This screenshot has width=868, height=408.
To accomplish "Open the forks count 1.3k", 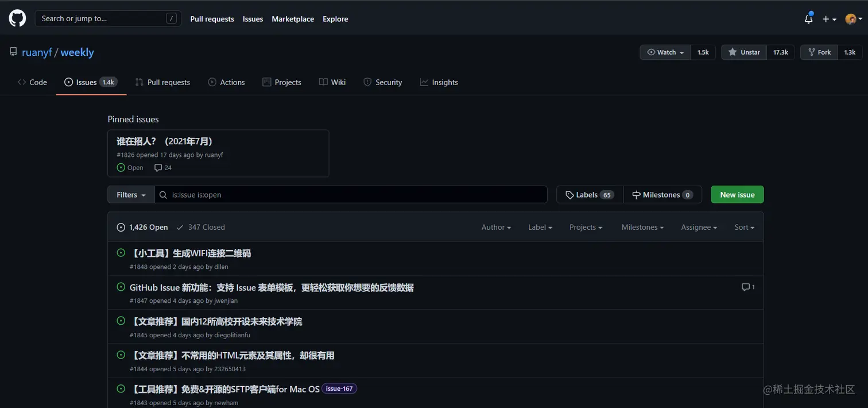I will (850, 52).
